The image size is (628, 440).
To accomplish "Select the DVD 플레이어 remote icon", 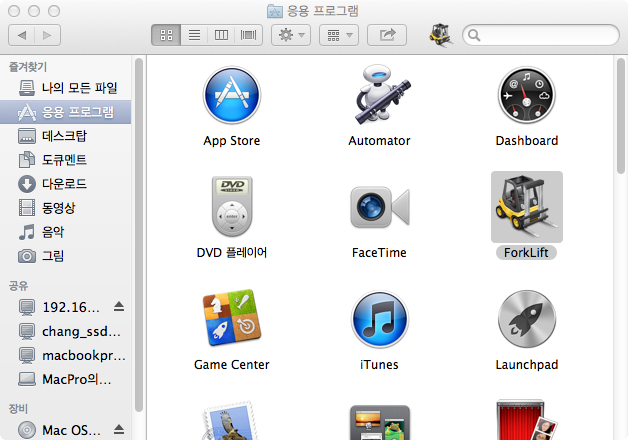I will [x=232, y=206].
